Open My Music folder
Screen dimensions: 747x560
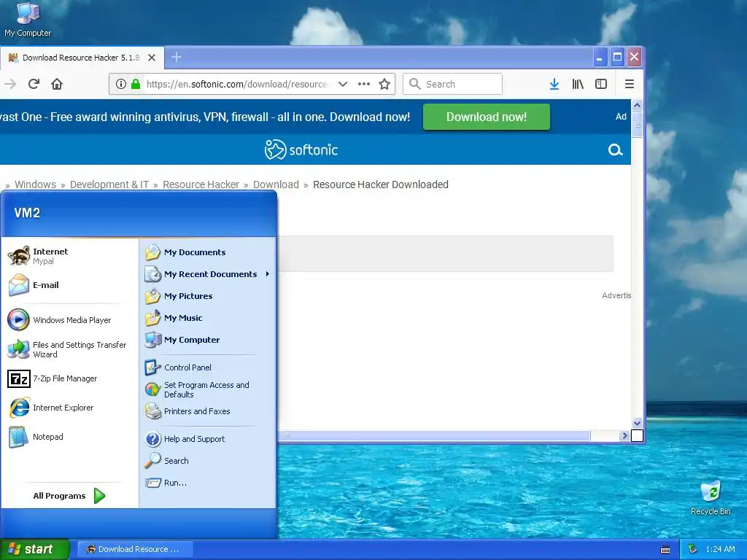coord(207,318)
